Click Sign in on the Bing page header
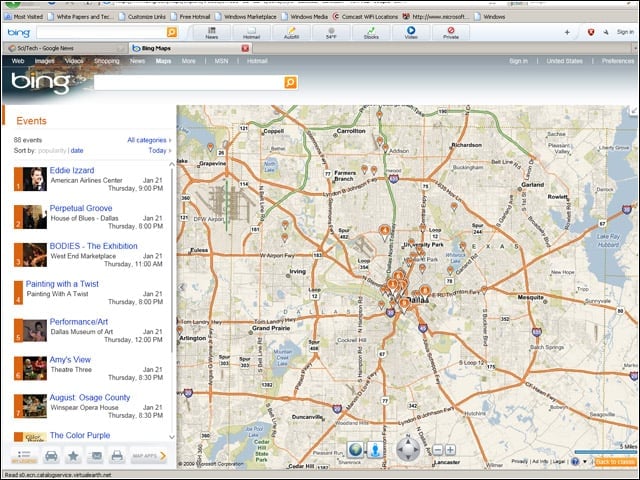Viewport: 640px width, 480px height. tap(518, 61)
